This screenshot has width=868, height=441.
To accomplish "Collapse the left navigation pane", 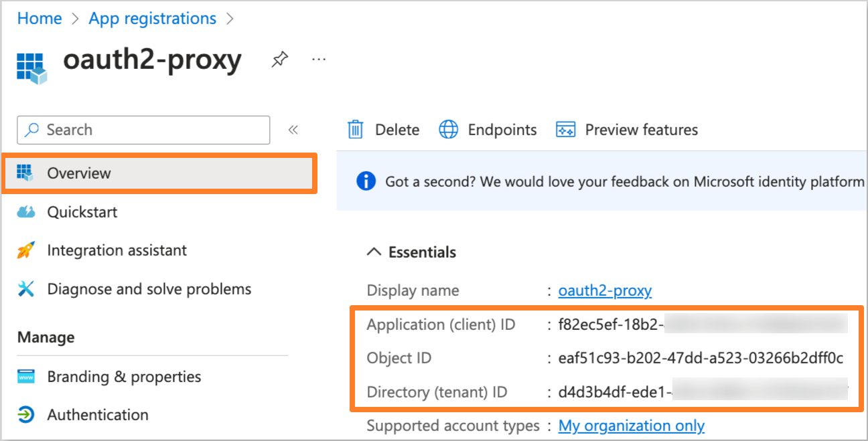I will coord(293,129).
